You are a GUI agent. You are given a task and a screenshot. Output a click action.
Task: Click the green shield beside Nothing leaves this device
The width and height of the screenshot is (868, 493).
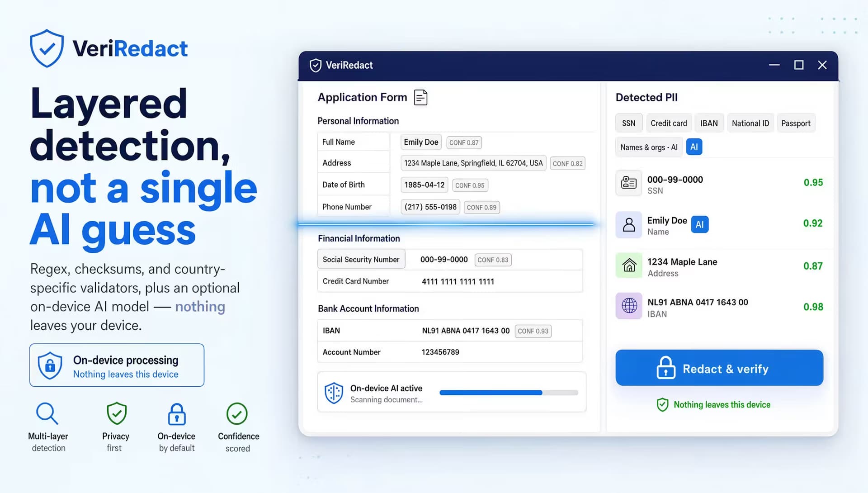click(662, 405)
